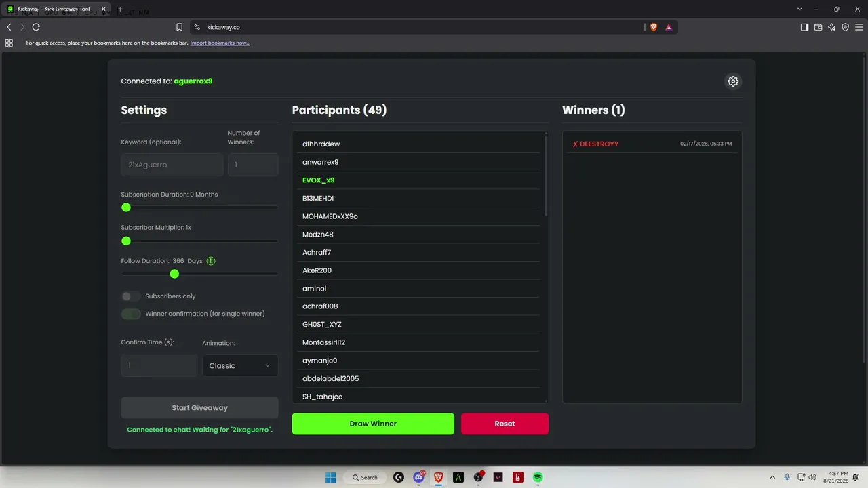Open tab search dropdown arrow
The height and width of the screenshot is (488, 868).
(800, 9)
